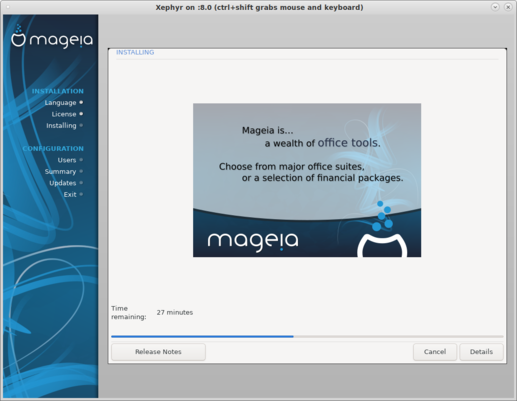
Task: Select the License step in sidebar
Action: point(64,114)
